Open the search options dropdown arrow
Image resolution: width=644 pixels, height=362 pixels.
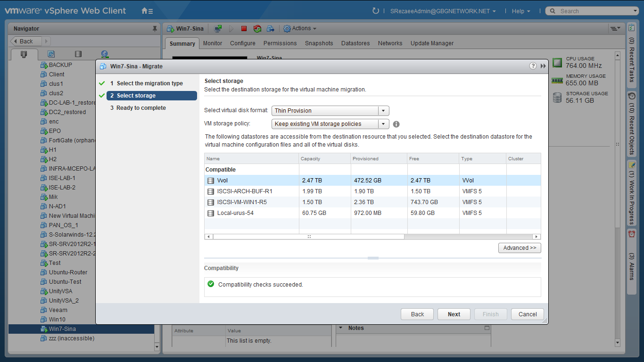[x=635, y=11]
